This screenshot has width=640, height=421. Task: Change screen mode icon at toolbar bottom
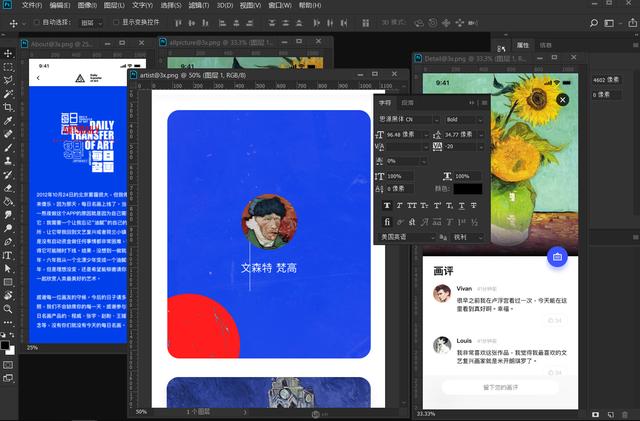(8, 378)
